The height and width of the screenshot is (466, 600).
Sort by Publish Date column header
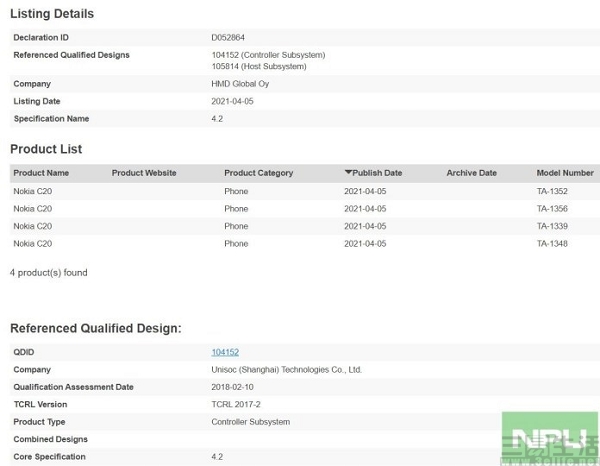pyautogui.click(x=373, y=173)
